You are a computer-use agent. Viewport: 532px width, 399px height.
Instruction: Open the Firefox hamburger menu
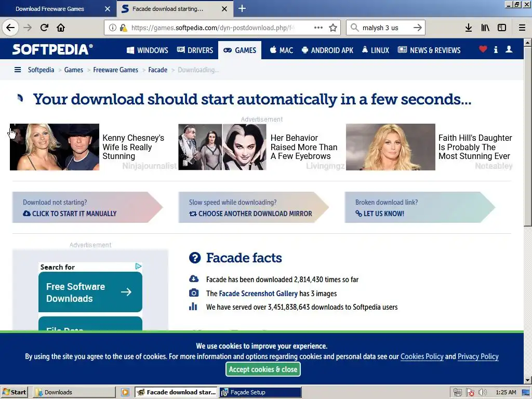pyautogui.click(x=522, y=28)
